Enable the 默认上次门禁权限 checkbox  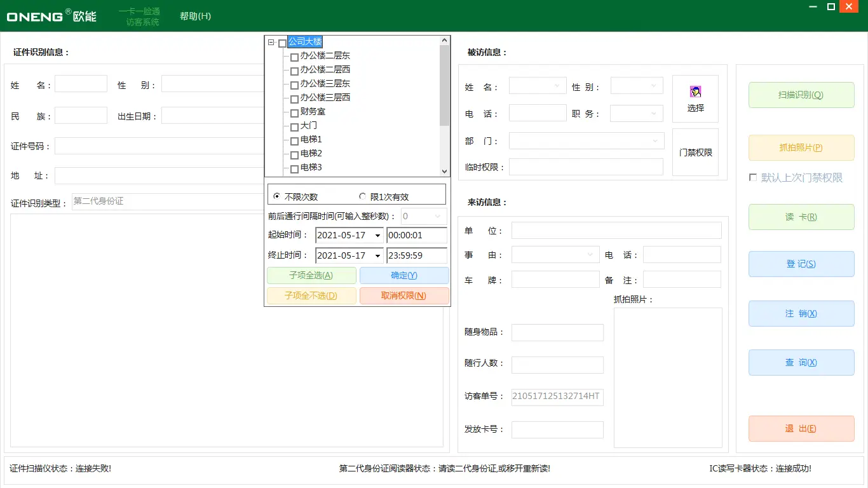pyautogui.click(x=754, y=178)
